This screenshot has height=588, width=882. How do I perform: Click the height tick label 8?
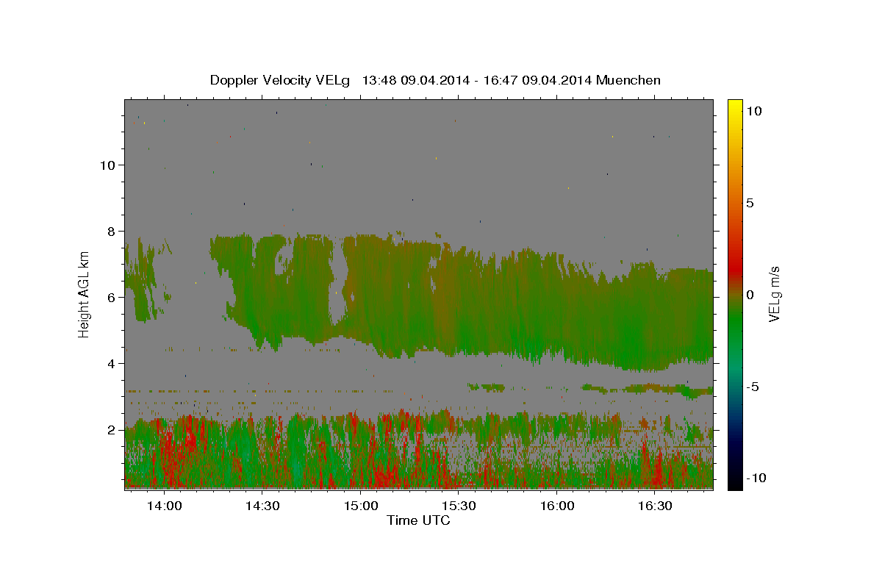pyautogui.click(x=112, y=232)
